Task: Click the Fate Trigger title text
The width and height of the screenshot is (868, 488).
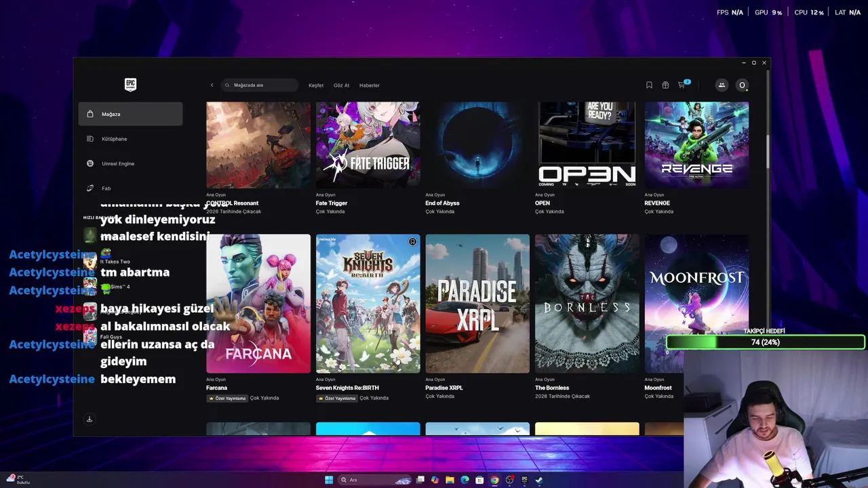Action: (332, 203)
